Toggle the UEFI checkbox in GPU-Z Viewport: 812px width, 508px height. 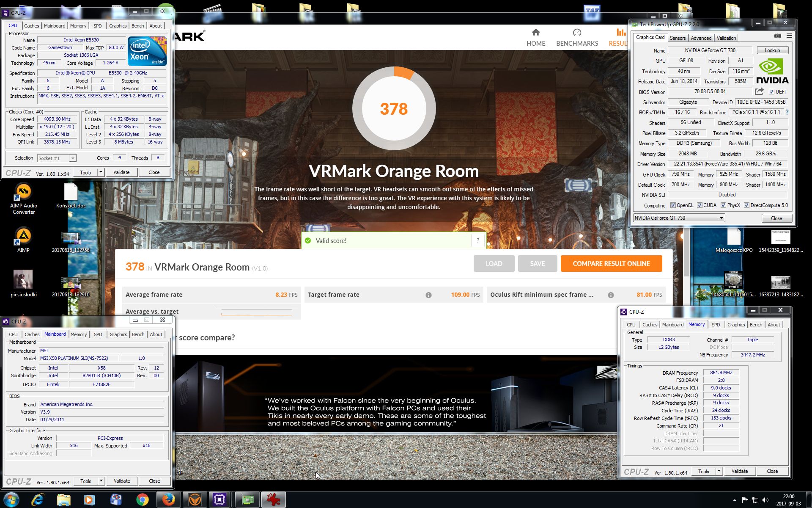(x=771, y=92)
